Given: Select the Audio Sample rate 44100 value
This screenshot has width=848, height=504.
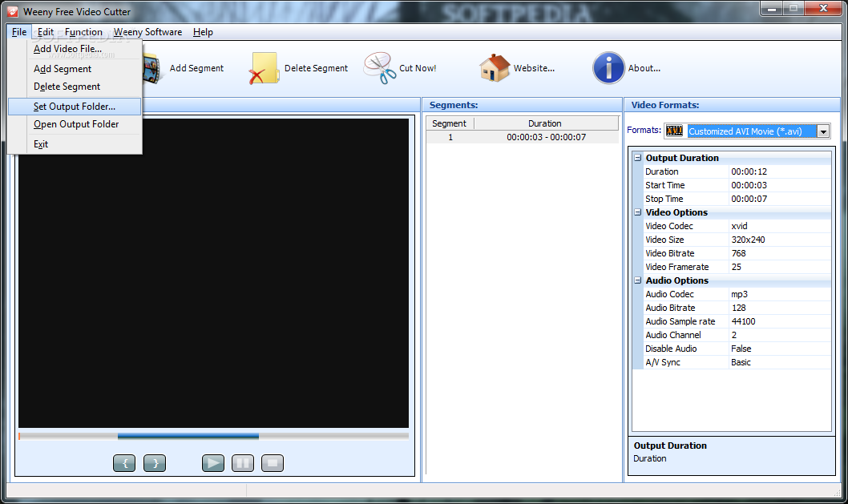Looking at the screenshot, I should (780, 321).
